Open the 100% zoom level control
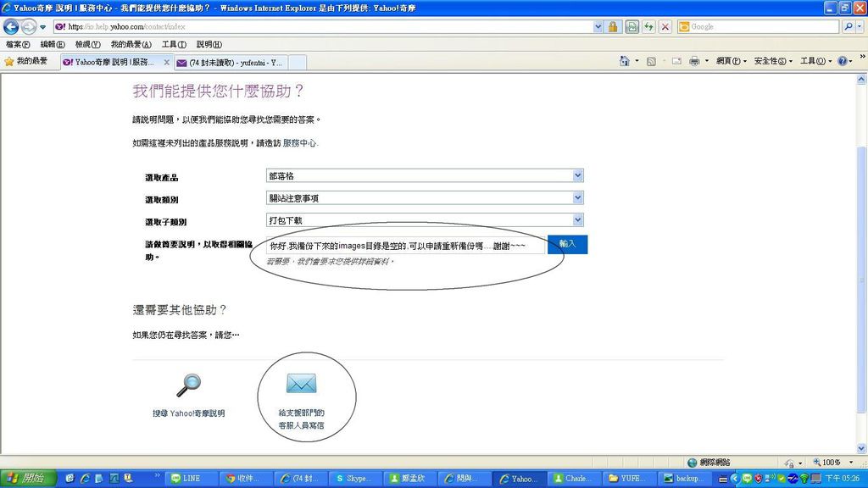The width and height of the screenshot is (868, 488). tap(832, 463)
